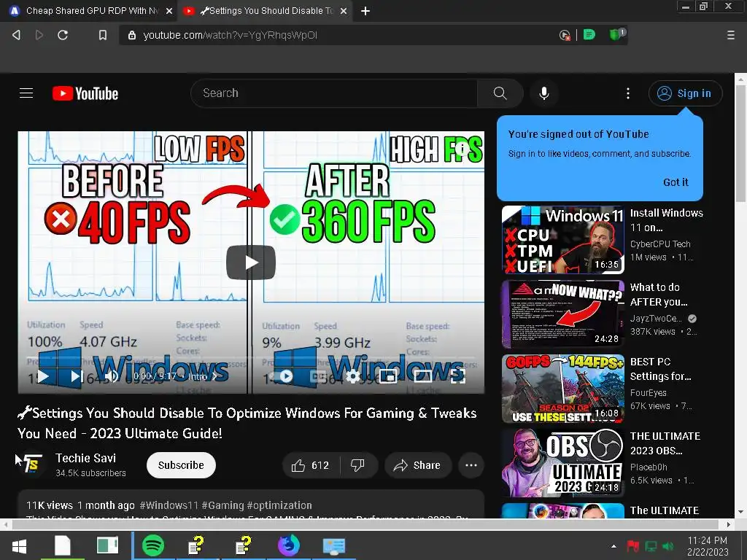Viewport: 747px width, 560px height.
Task: Open player settings gear
Action: 353,377
